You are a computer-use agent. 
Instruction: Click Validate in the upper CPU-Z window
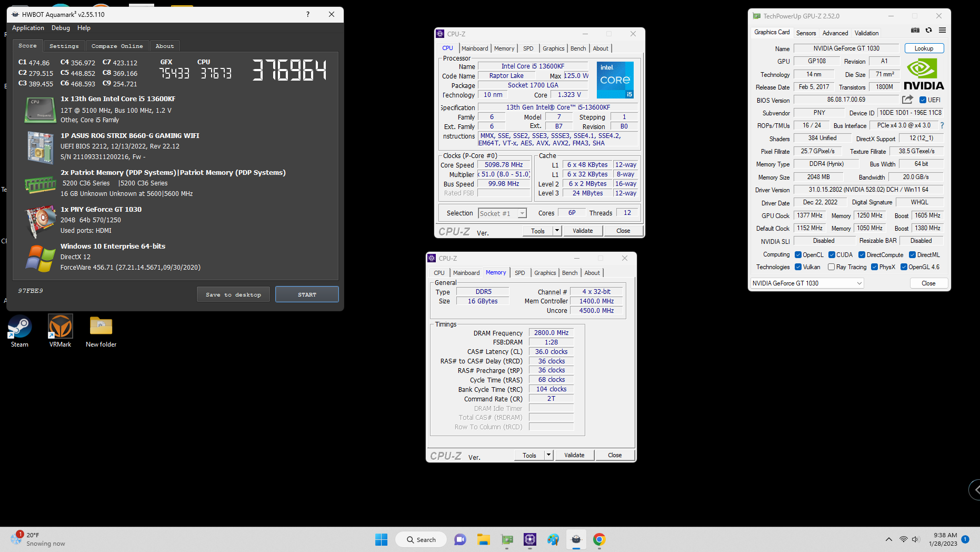[x=583, y=231]
